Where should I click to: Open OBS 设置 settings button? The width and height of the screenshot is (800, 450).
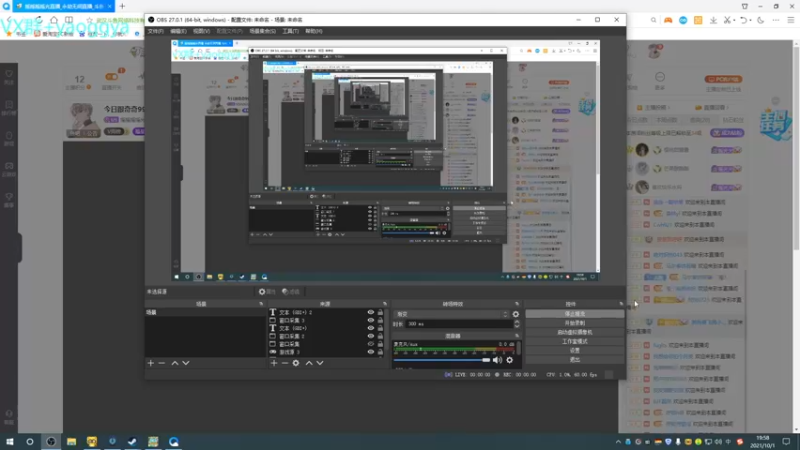pyautogui.click(x=574, y=351)
